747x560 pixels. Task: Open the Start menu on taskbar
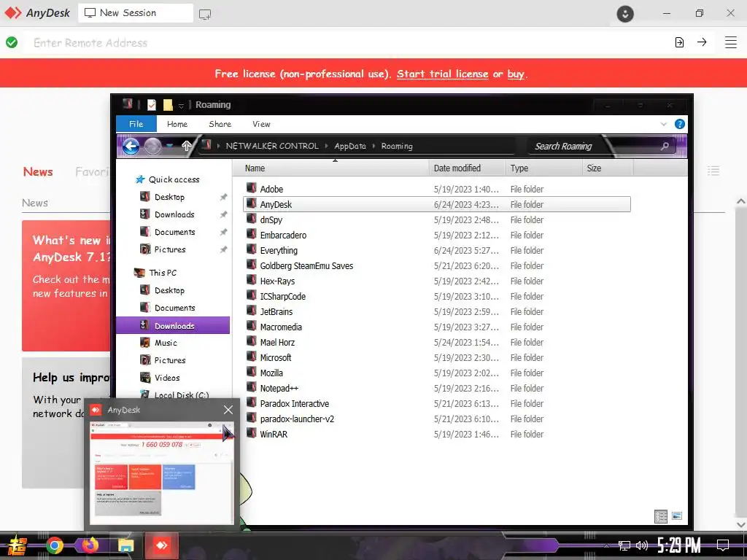tap(16, 545)
